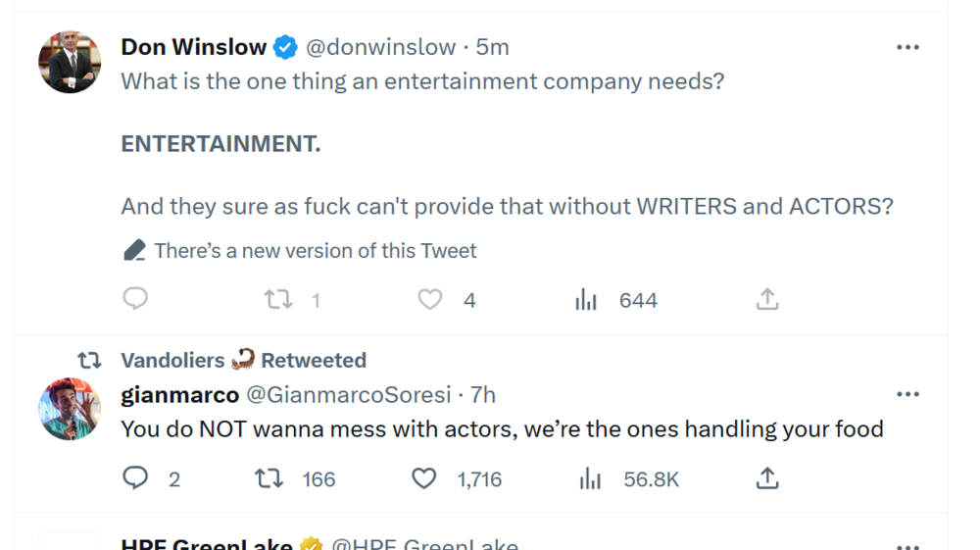This screenshot has height=550, width=980.
Task: Like Don Winslow's tweet
Action: [430, 299]
